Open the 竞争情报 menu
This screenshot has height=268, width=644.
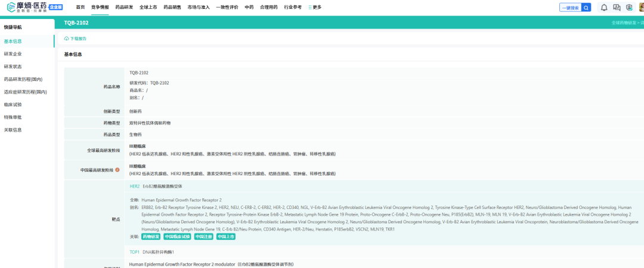(x=100, y=7)
